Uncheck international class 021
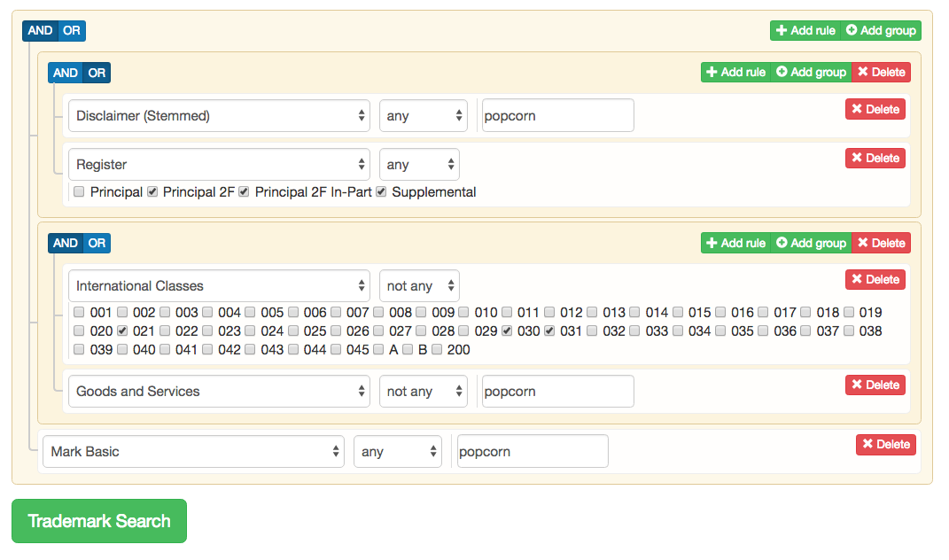 [121, 331]
